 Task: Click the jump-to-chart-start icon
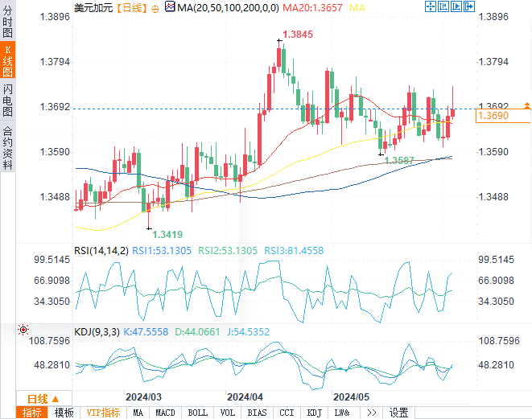(443, 6)
